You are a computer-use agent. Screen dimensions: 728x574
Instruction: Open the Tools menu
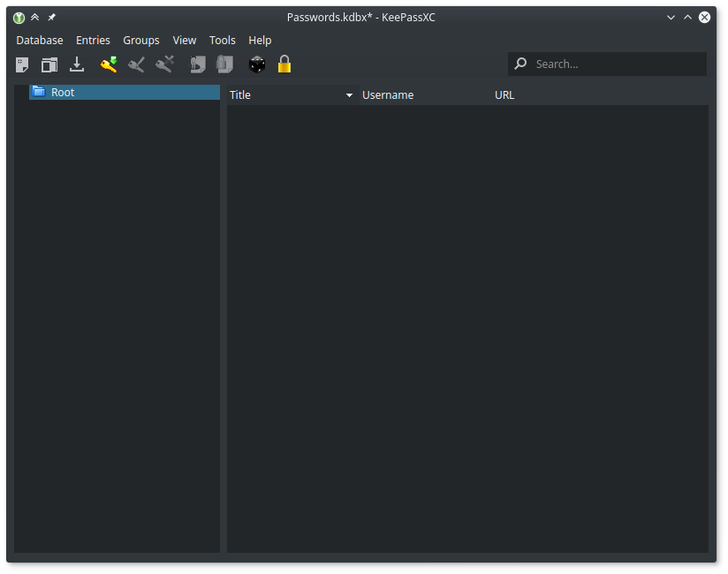(x=223, y=41)
